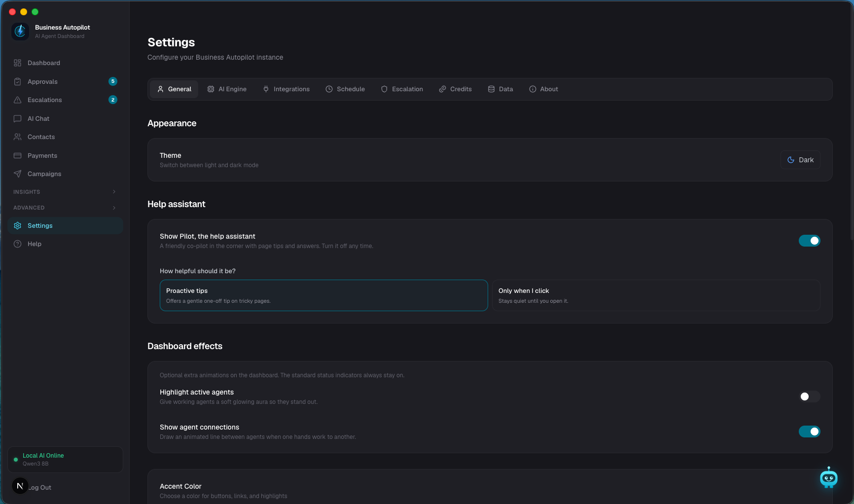Screen dimensions: 854x504
Task: Click the 'Appearance' section heading
Action: point(172,123)
